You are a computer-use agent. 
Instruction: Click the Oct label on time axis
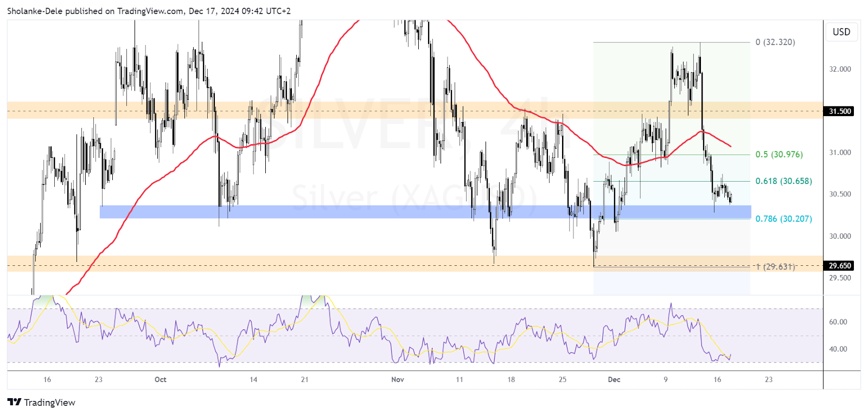click(x=161, y=380)
